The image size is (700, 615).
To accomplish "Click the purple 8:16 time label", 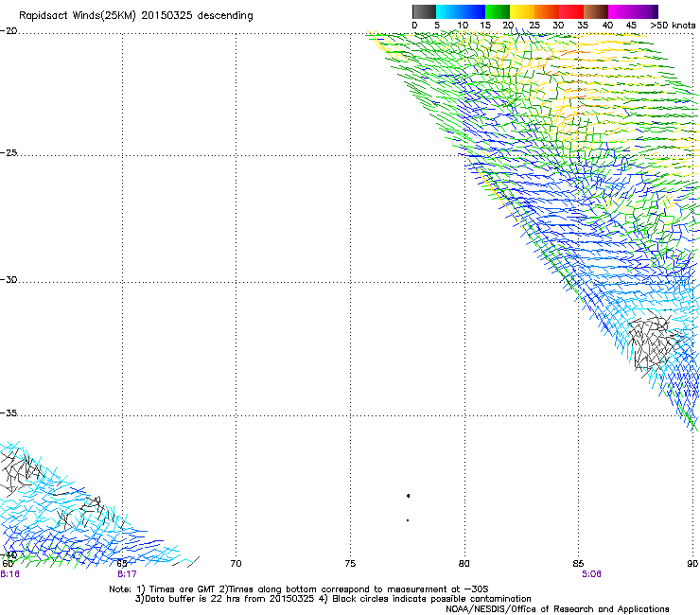I will point(9,574).
